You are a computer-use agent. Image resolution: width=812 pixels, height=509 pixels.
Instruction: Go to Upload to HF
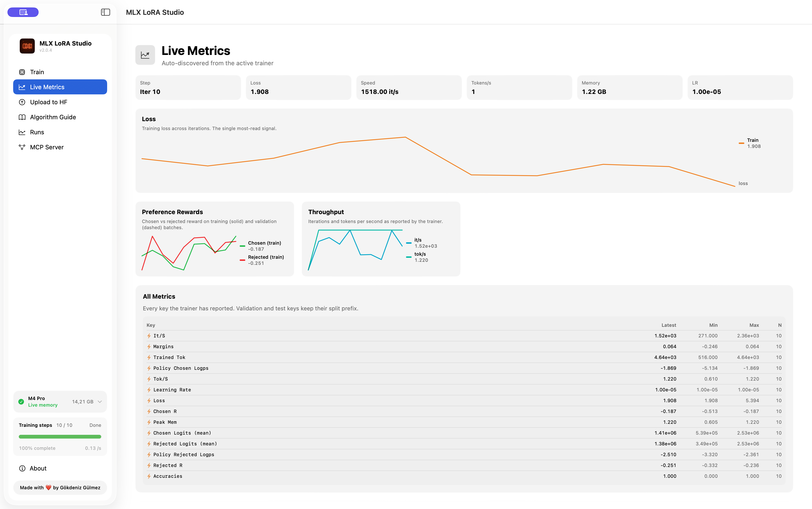[x=60, y=102]
